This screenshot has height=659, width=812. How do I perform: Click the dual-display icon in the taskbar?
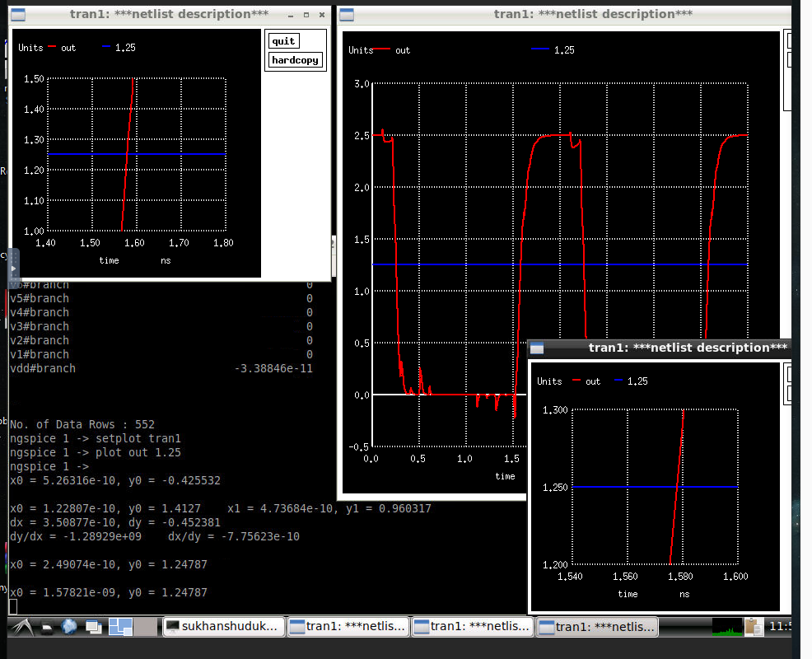(93, 626)
